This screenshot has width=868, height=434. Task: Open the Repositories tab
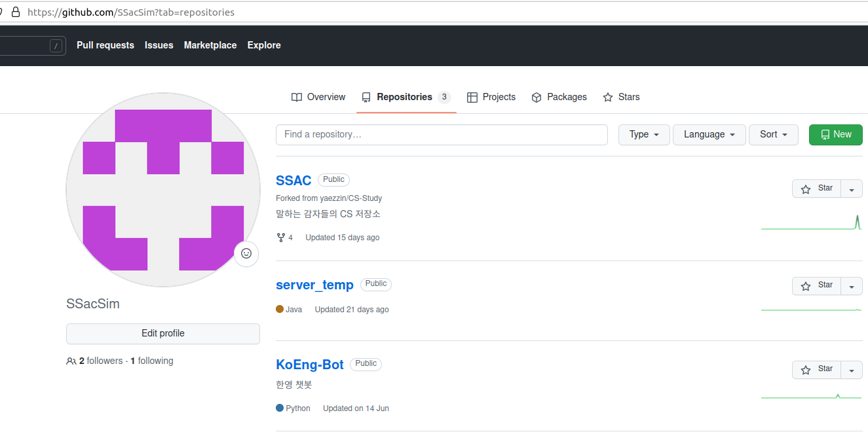pyautogui.click(x=406, y=97)
